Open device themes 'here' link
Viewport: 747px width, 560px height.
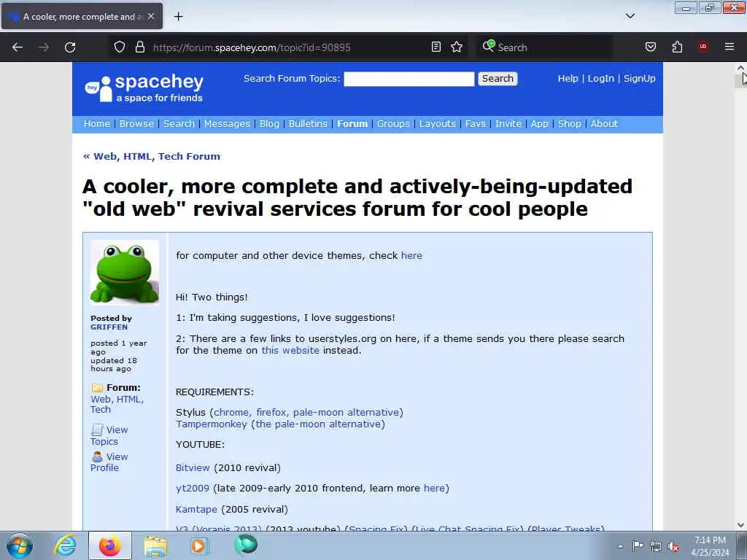click(x=411, y=256)
